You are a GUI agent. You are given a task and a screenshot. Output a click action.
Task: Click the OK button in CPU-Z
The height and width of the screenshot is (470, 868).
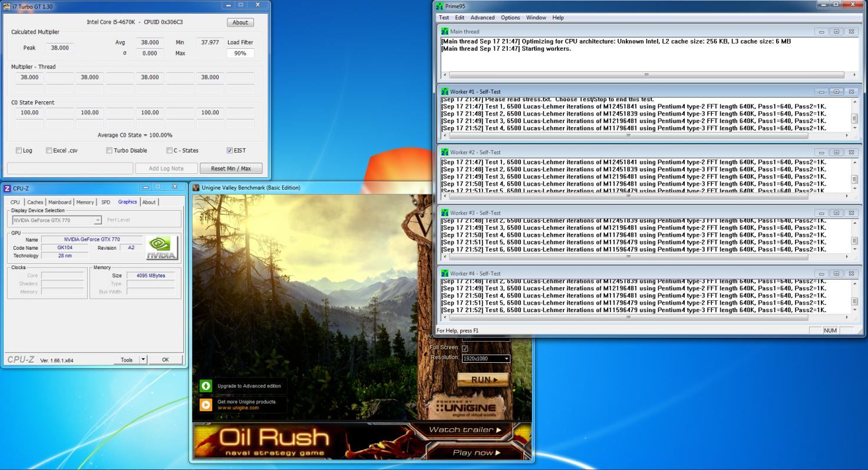(x=166, y=360)
